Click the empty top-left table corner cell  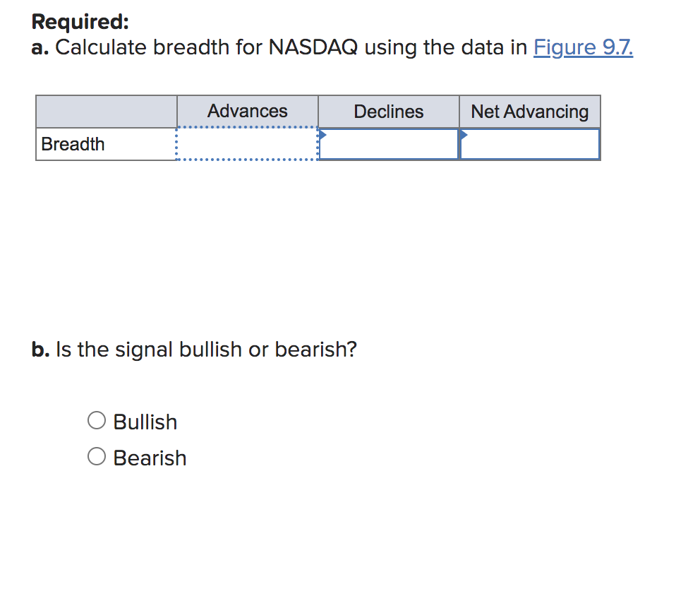[106, 111]
